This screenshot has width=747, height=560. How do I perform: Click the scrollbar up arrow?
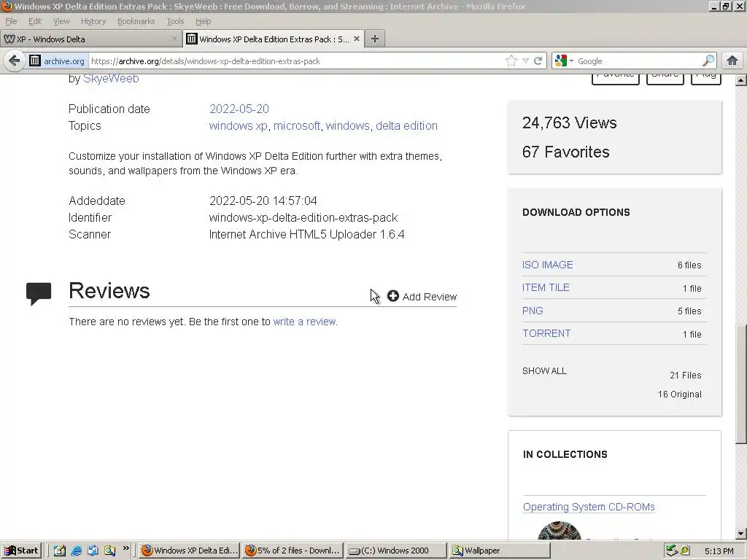(x=741, y=80)
